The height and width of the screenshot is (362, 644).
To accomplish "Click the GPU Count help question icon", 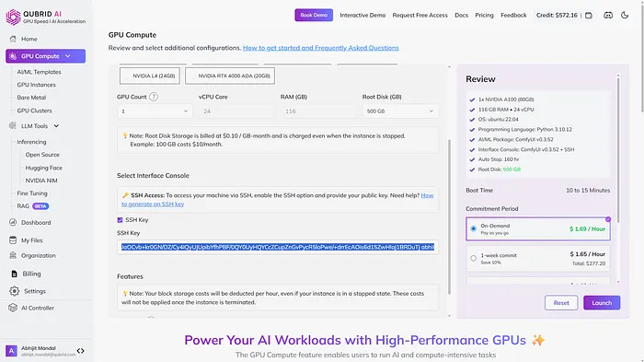I will tap(154, 97).
